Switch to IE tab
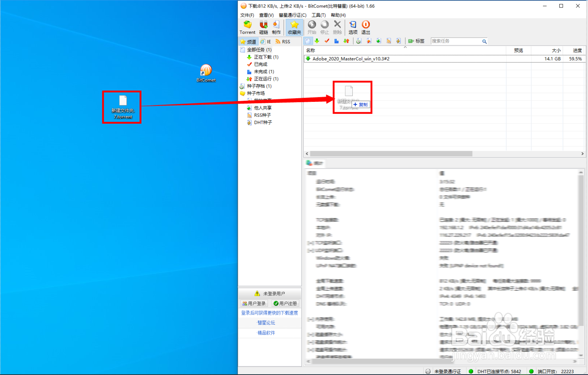Viewport: 588px width, 375px height. click(x=266, y=42)
